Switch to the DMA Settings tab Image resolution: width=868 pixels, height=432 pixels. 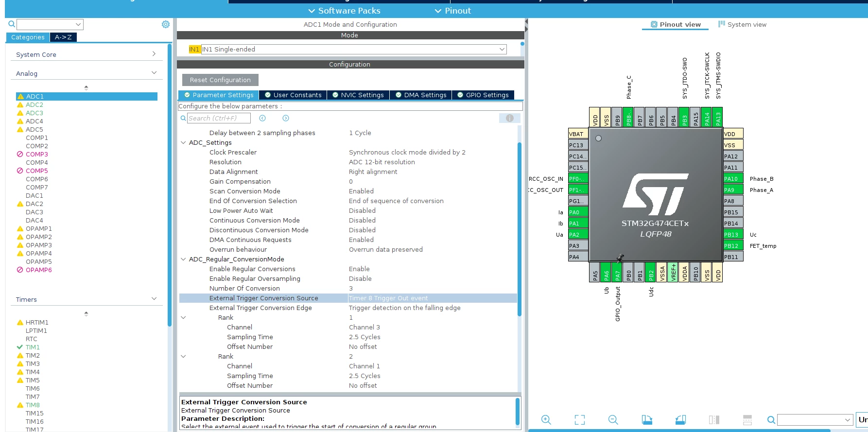point(421,95)
